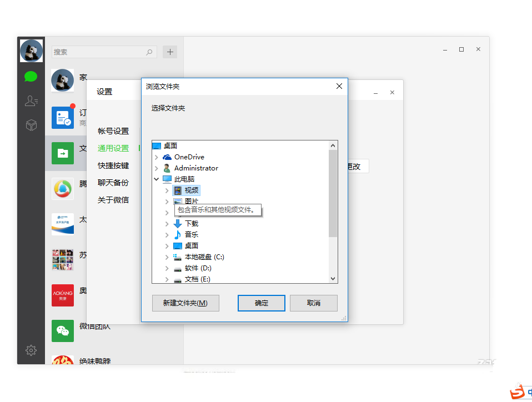This screenshot has width=532, height=402.
Task: Click the 新建文件夹 button
Action: tap(185, 303)
